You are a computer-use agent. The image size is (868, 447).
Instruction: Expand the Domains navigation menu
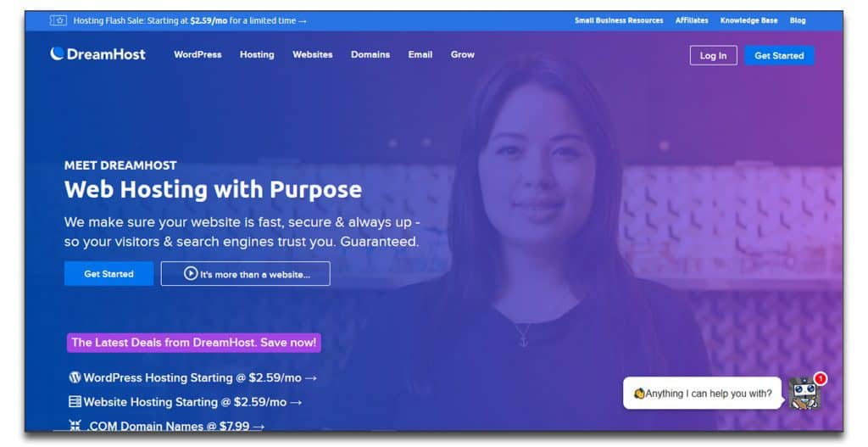[370, 54]
